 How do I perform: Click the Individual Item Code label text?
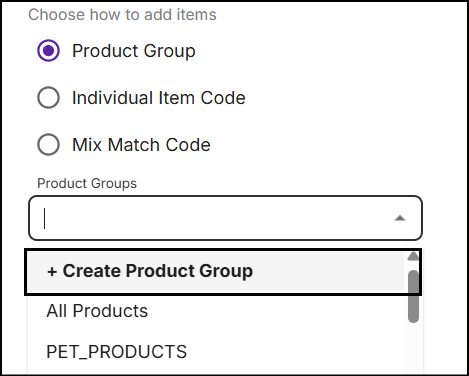[159, 98]
